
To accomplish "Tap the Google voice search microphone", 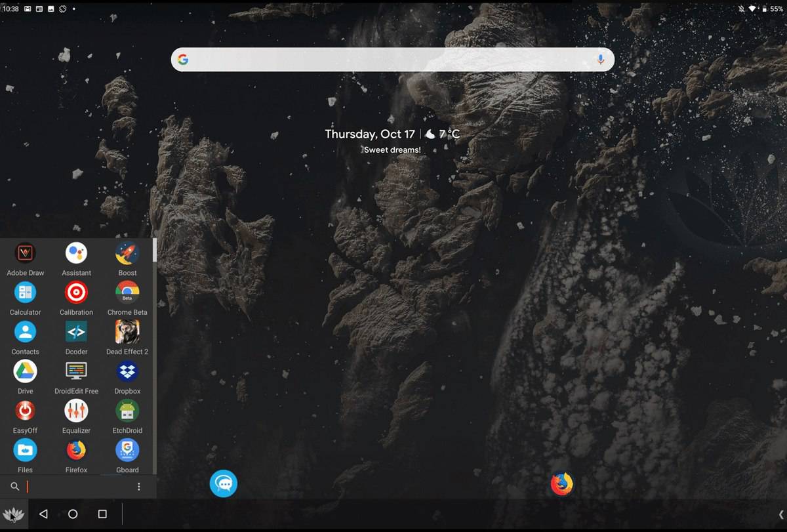I will [600, 60].
